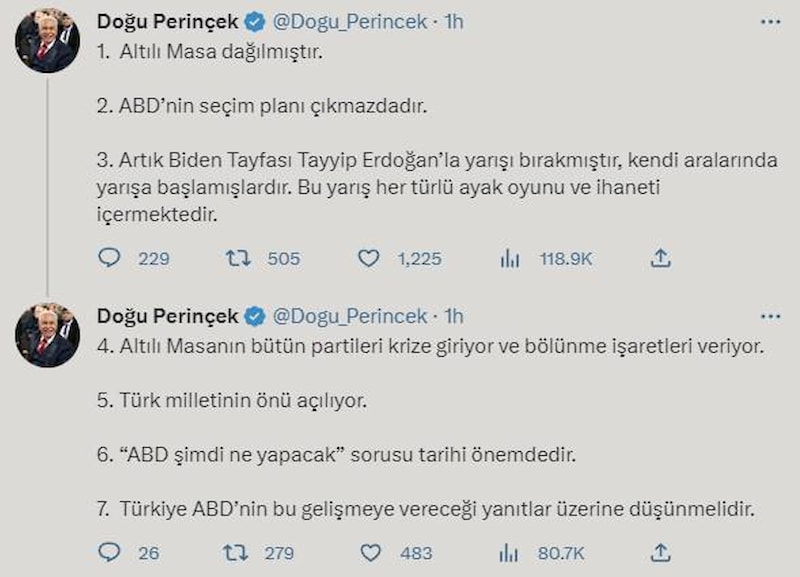Viewport: 800px width, 577px height.
Task: Open @Dogu_Perincek handle in second tweet
Action: (x=350, y=316)
